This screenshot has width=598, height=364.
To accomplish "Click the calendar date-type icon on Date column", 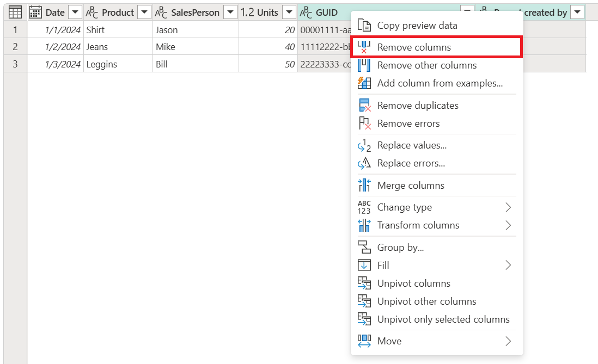I will pyautogui.click(x=35, y=12).
